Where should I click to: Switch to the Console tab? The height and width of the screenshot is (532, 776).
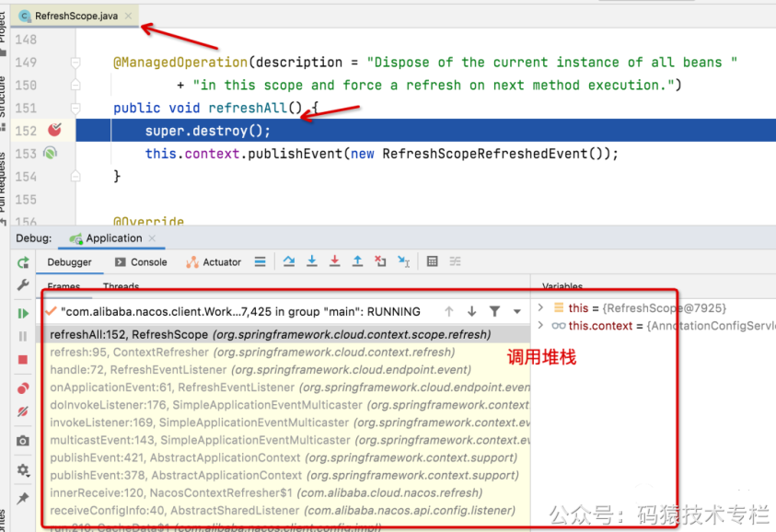pos(141,261)
